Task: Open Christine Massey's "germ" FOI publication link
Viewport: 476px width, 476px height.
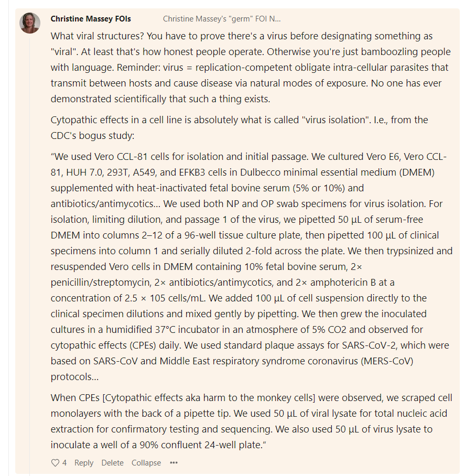Action: coord(222,19)
